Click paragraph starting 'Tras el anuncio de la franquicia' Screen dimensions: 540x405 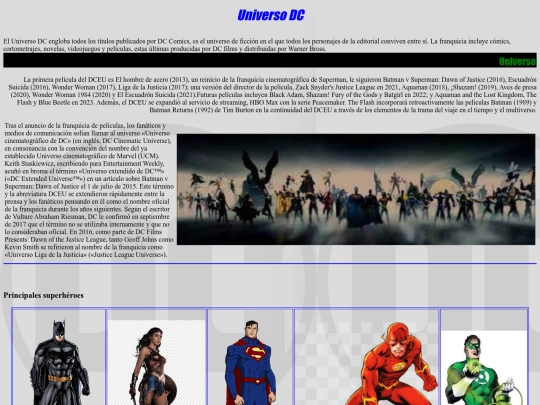coord(89,190)
